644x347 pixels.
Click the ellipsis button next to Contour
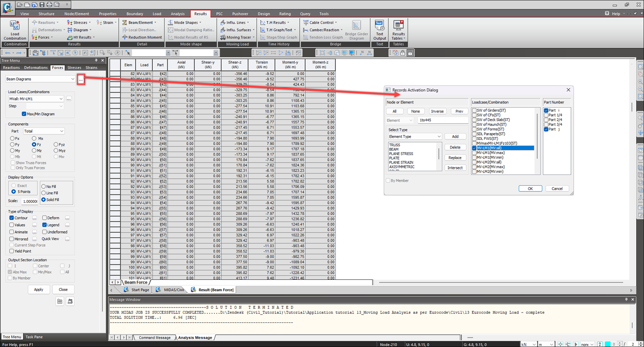34,218
